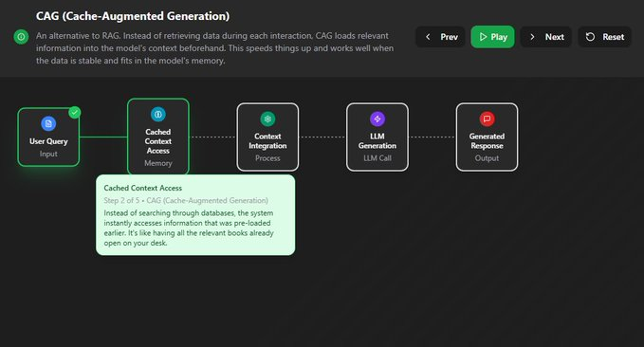Viewport: 644px width, 347px height.
Task: Select the User Query node label
Action: point(48,141)
